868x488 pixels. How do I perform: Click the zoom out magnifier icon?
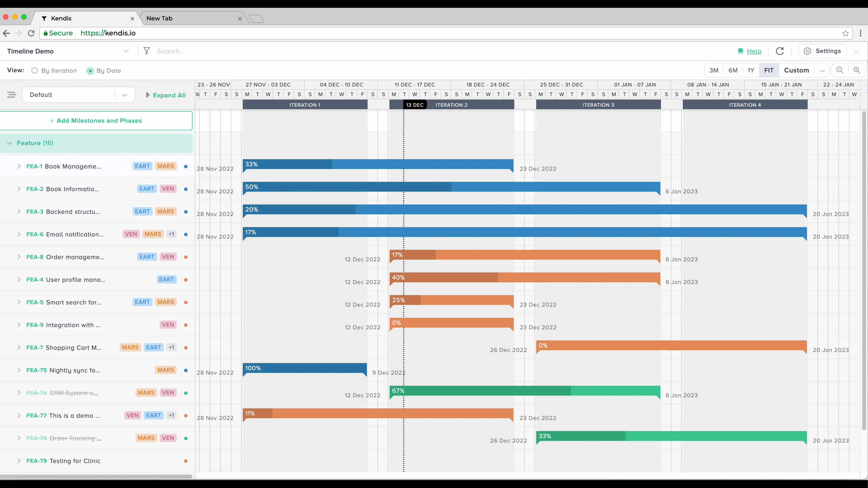pos(840,70)
